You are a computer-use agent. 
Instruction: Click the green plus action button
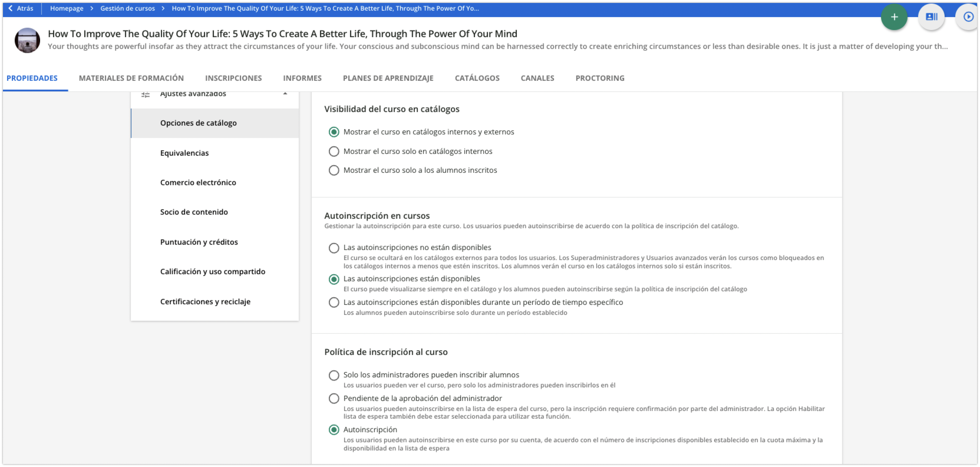[894, 17]
